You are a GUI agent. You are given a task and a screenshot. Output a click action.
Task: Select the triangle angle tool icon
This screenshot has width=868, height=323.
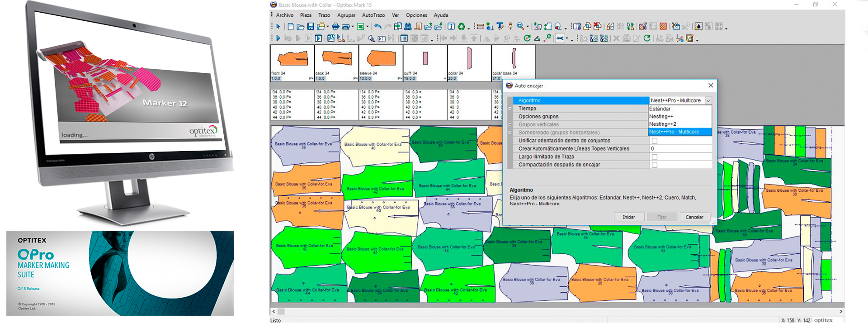(x=537, y=38)
